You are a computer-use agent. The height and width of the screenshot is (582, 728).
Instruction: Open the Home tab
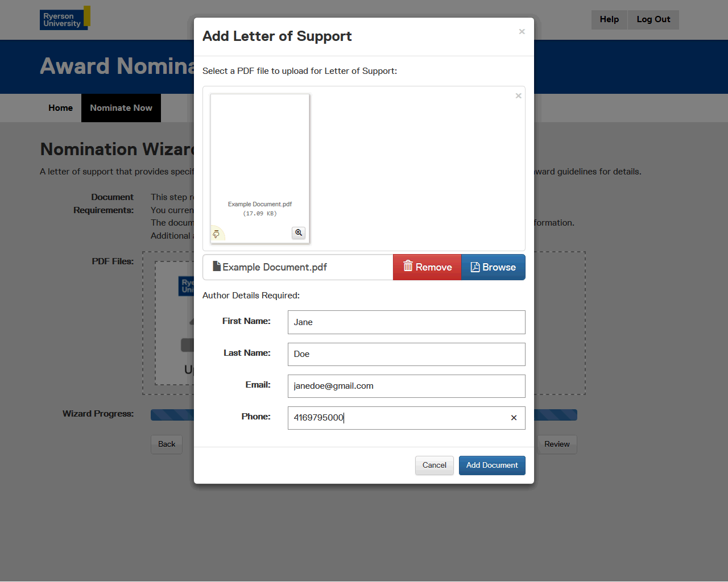[60, 108]
